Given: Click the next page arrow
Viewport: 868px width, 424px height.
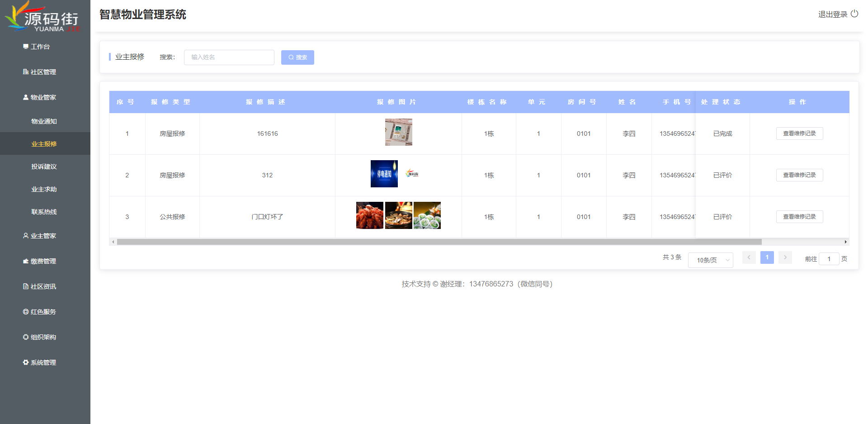Looking at the screenshot, I should click(785, 257).
